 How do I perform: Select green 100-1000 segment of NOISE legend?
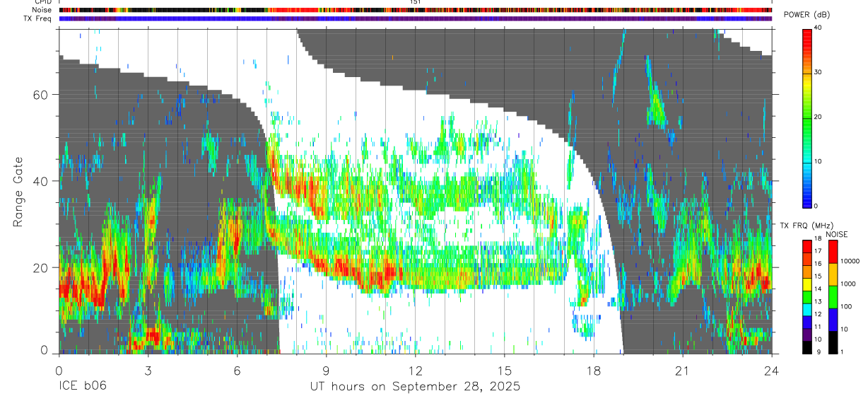833,296
